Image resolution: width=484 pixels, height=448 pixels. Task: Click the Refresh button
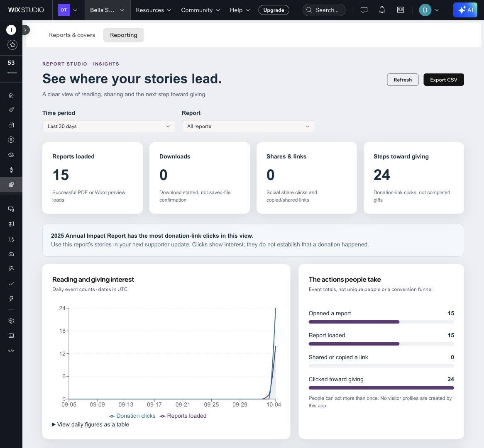point(403,80)
